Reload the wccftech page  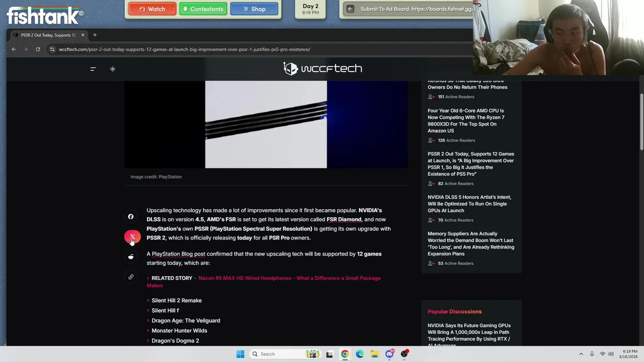tap(38, 49)
